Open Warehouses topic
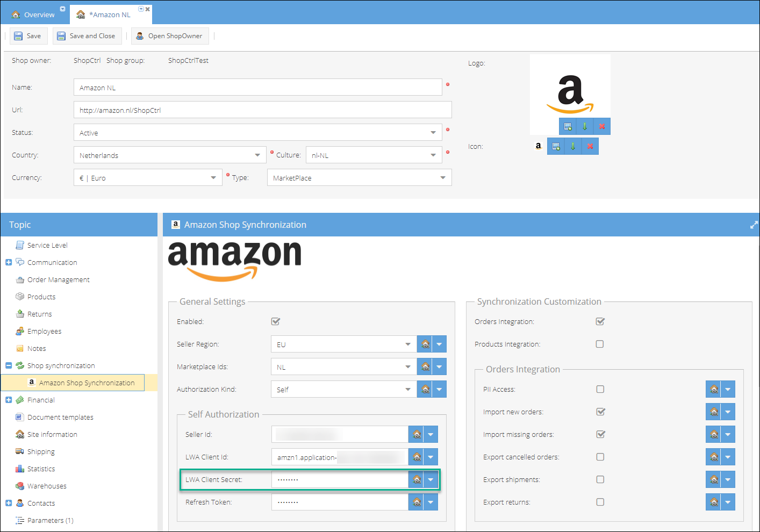Viewport: 760px width, 532px height. point(47,486)
